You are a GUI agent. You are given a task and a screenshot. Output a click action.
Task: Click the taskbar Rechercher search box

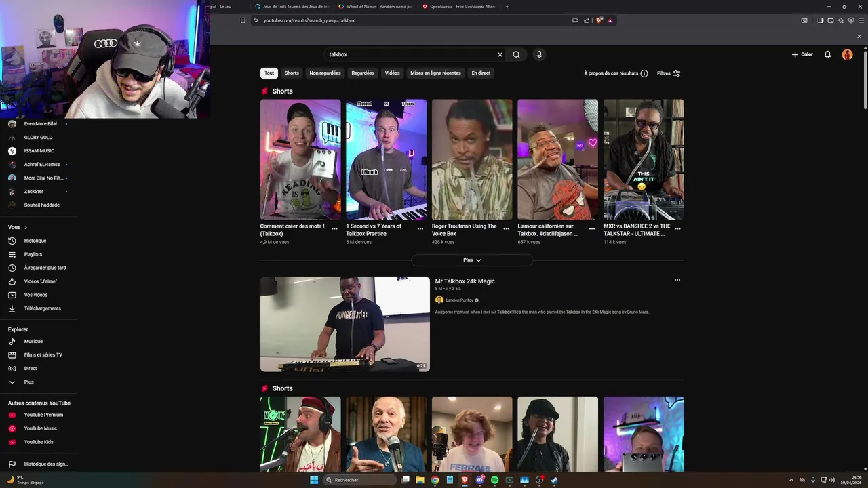[x=359, y=480]
